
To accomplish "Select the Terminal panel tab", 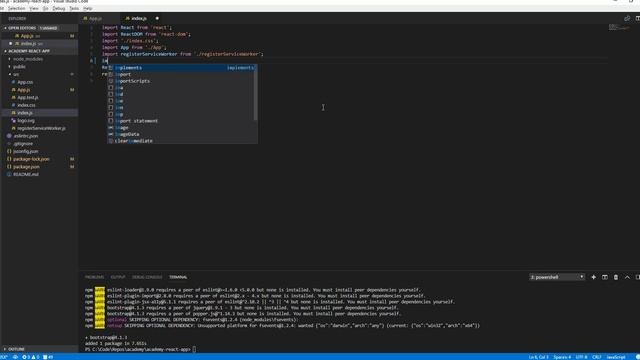I will click(x=178, y=277).
